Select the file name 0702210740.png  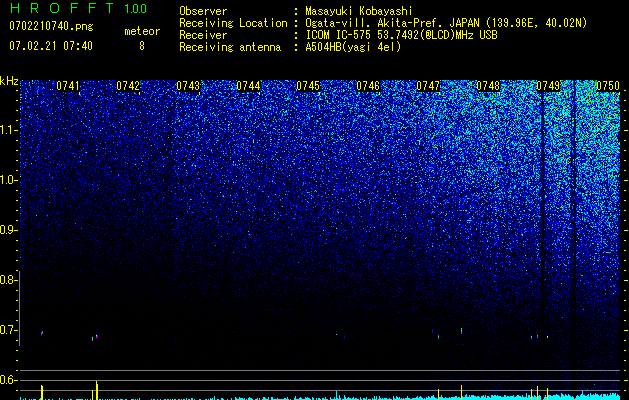point(51,26)
